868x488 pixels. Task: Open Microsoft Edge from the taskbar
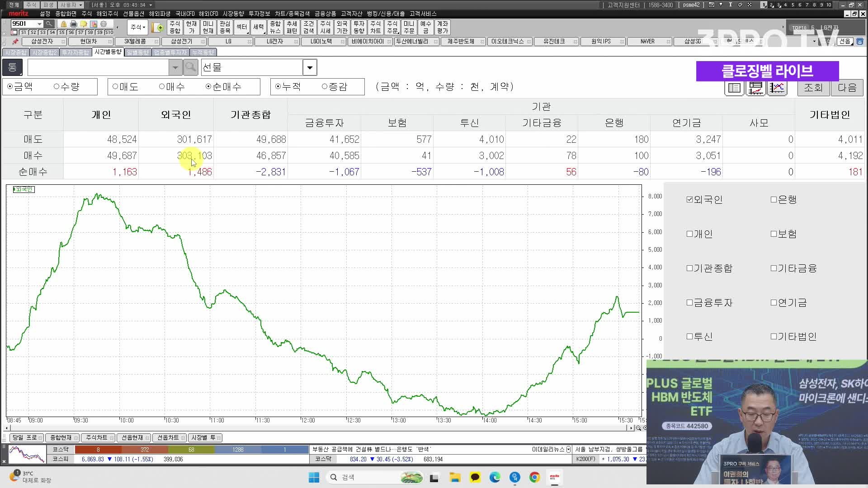(x=495, y=477)
